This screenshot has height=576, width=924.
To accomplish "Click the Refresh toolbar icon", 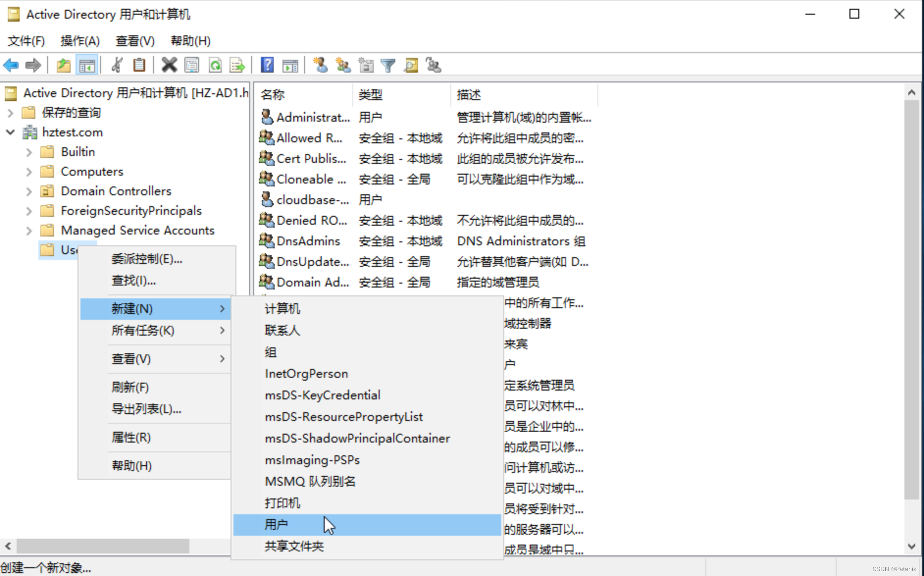I will pyautogui.click(x=215, y=65).
